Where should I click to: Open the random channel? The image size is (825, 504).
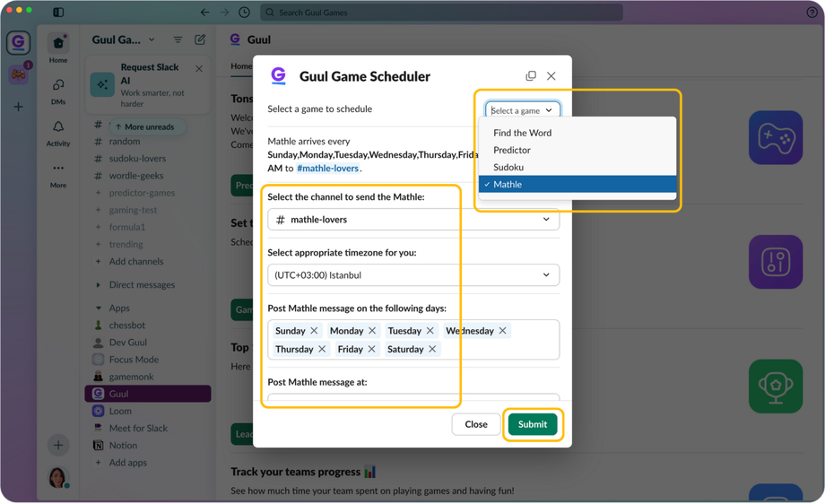(x=124, y=142)
